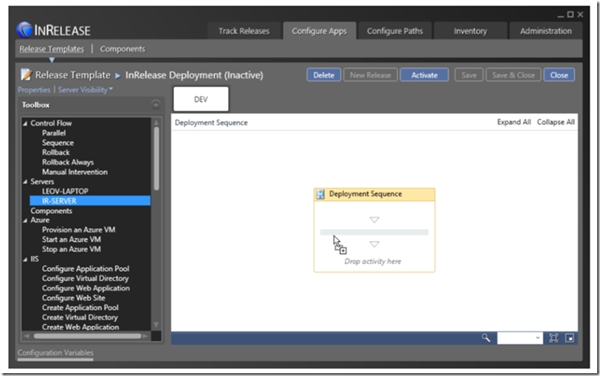Select Configure Web Application
Screen dimensions: 600x376
click(x=86, y=288)
